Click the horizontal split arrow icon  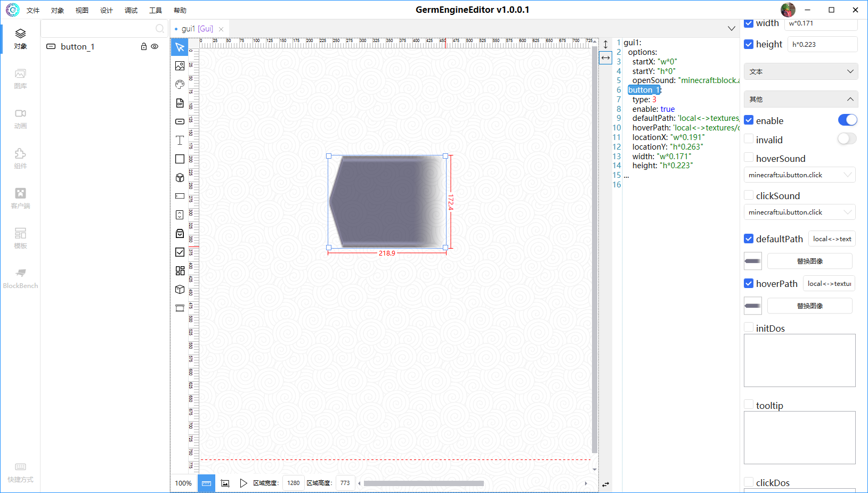605,57
